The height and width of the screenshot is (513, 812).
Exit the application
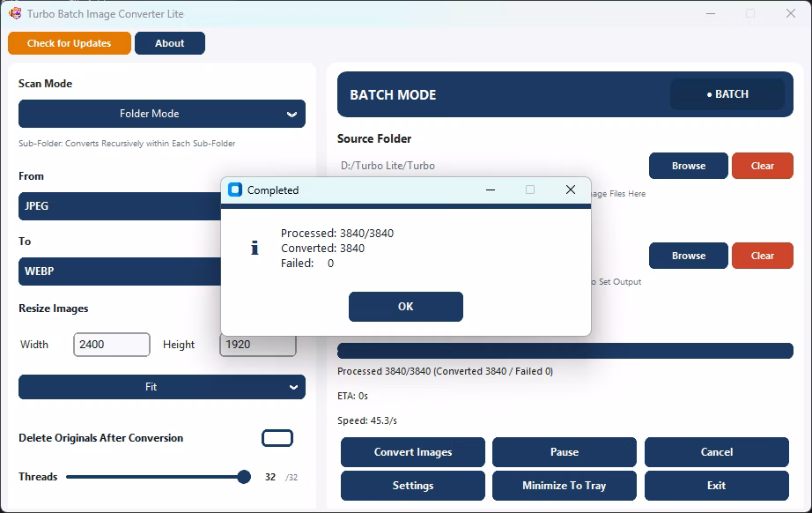[717, 486]
